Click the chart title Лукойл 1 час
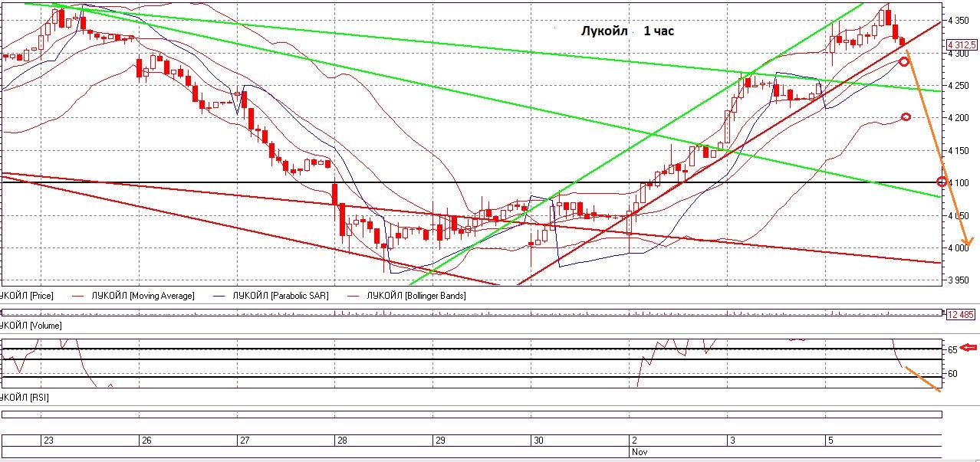980x462 pixels. [x=626, y=31]
